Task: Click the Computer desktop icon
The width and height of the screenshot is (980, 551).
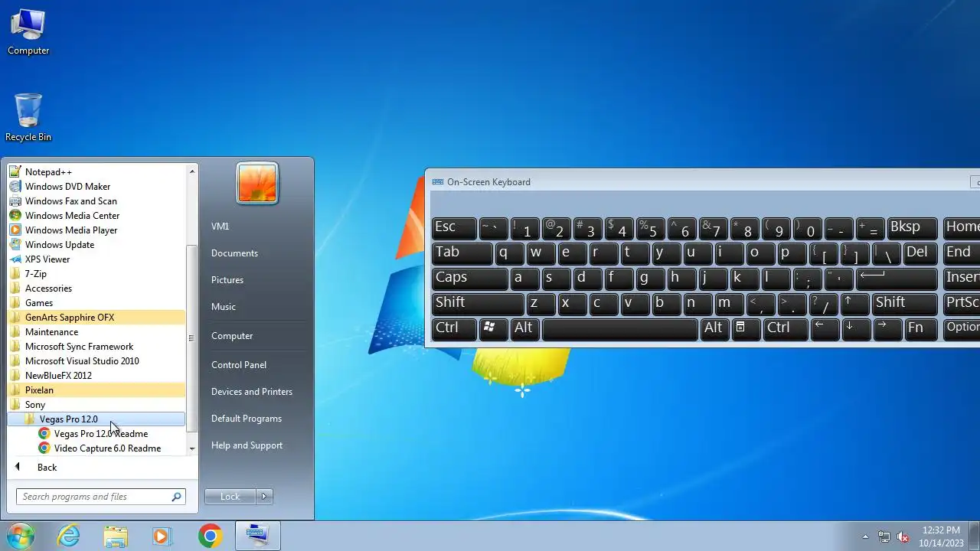Action: [x=28, y=32]
